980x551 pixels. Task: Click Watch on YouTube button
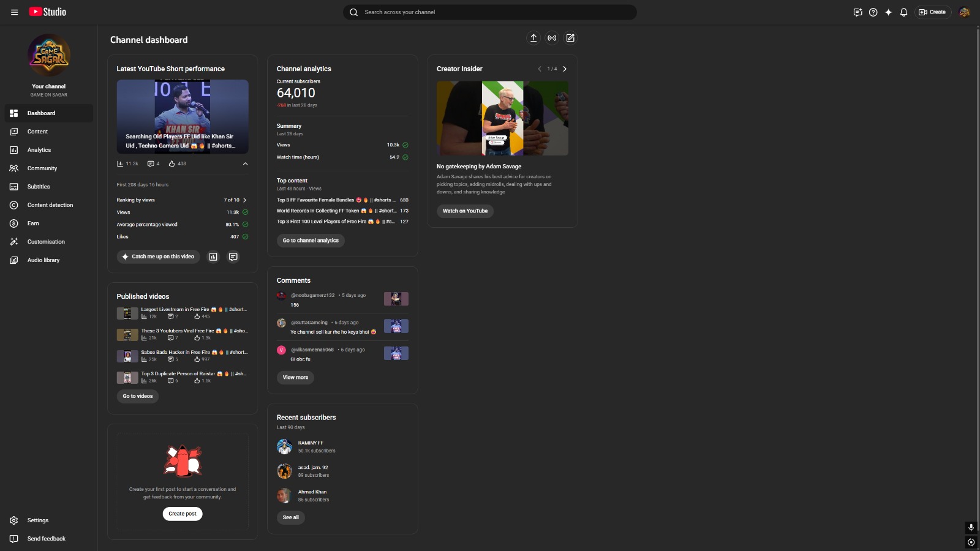(x=465, y=211)
